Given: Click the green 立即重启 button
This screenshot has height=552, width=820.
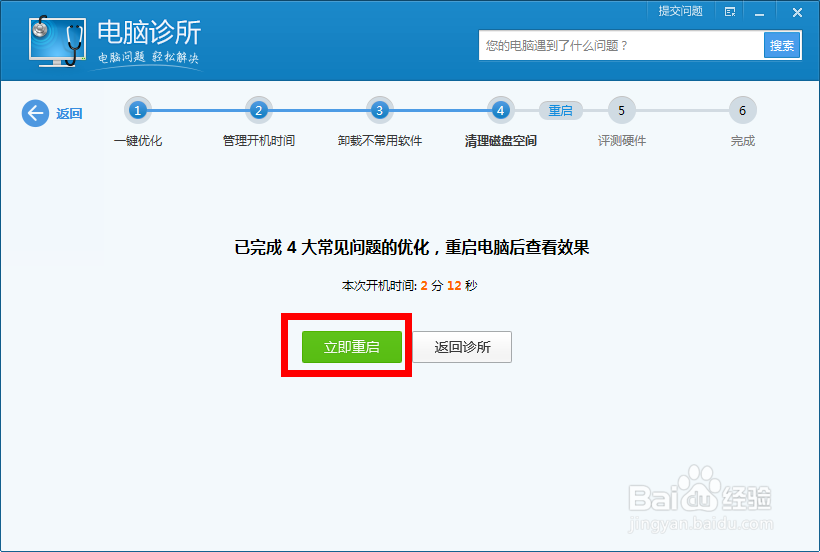Looking at the screenshot, I should click(x=351, y=347).
